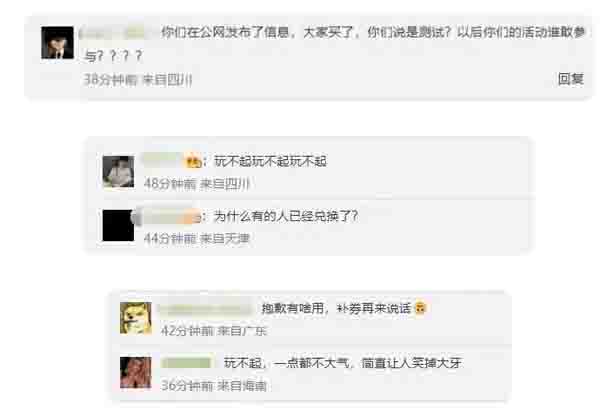Click the orange badge icon next to username
Screen dimensions: 600x417
coord(194,161)
